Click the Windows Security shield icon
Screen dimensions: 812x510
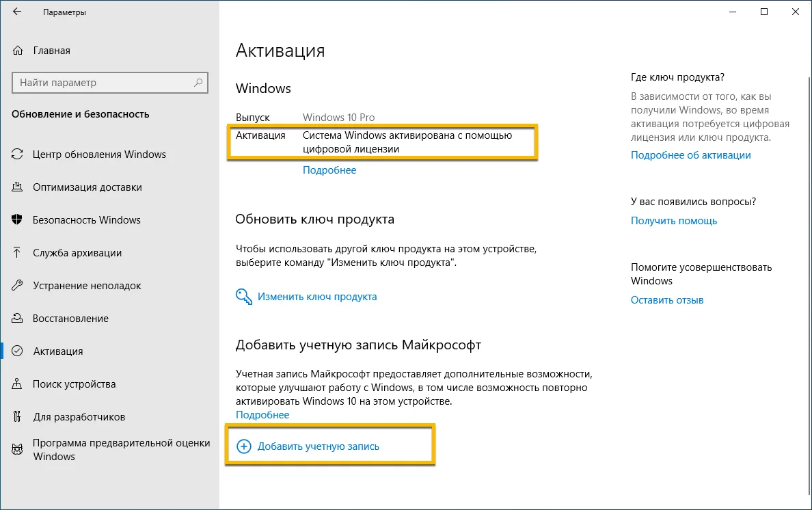point(18,220)
